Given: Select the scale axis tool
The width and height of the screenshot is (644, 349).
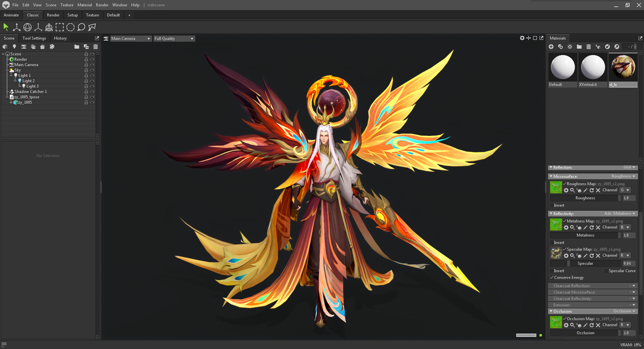Looking at the screenshot, I should coord(38,27).
